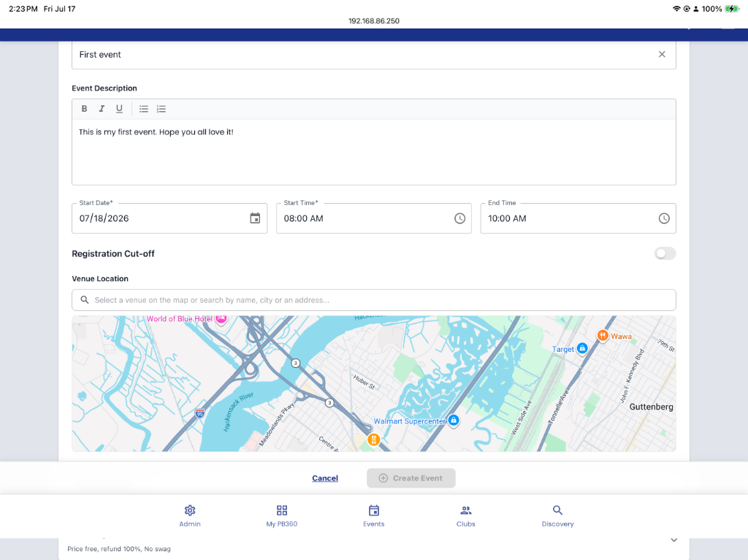Viewport: 748px width, 560px height.
Task: Cancel event creation
Action: point(325,478)
